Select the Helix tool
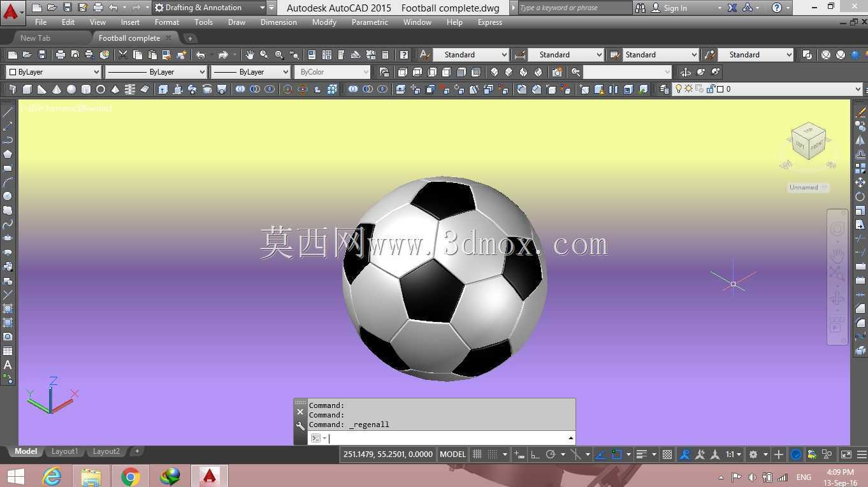 pyautogui.click(x=130, y=89)
